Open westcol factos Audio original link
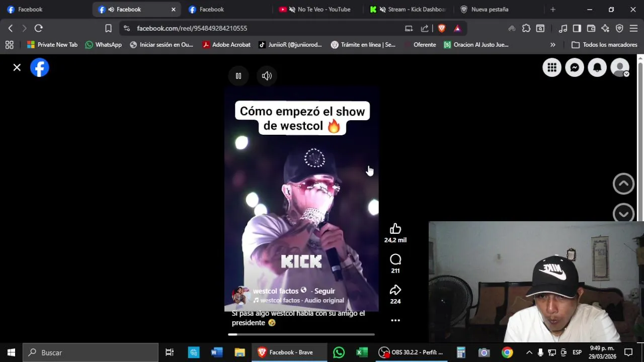 click(302, 300)
